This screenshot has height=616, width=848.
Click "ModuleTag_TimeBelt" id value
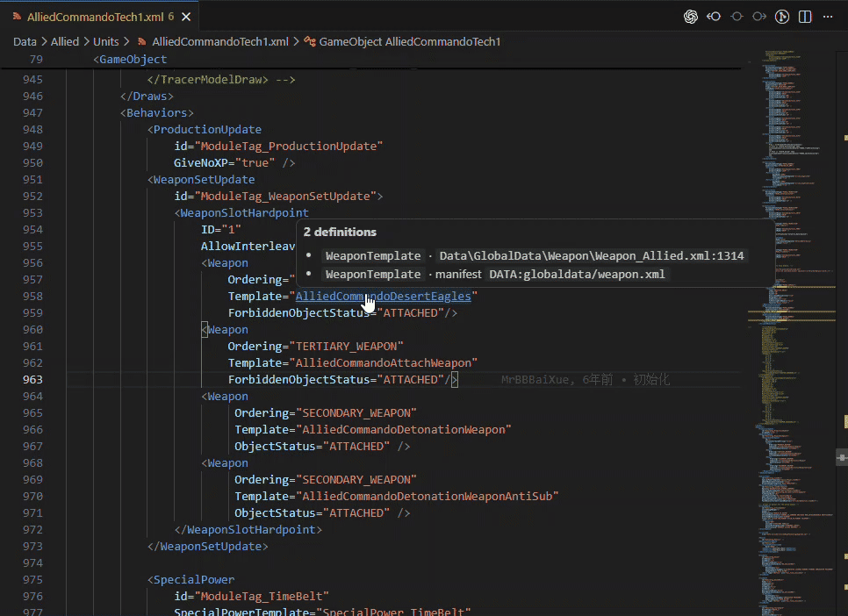tap(262, 597)
